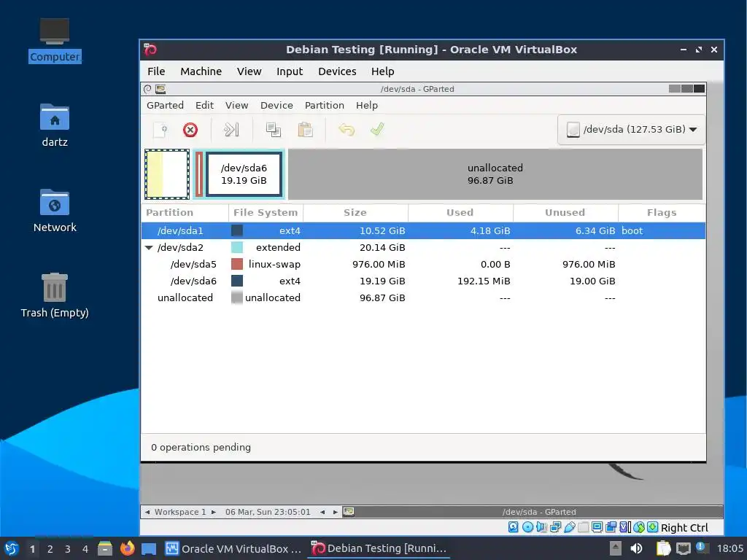Viewport: 747px width, 560px height.
Task: Click VirtualBox display settings status icon
Action: click(597, 527)
